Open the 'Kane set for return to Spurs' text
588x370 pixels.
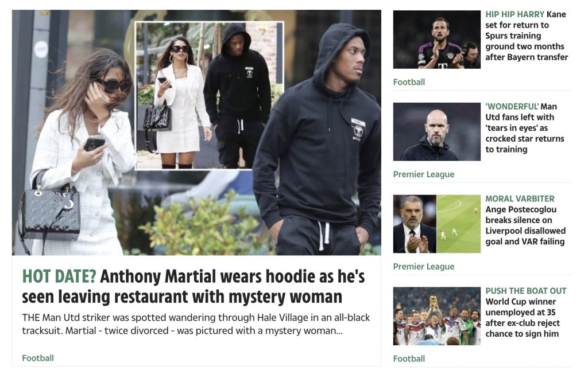pos(527,36)
